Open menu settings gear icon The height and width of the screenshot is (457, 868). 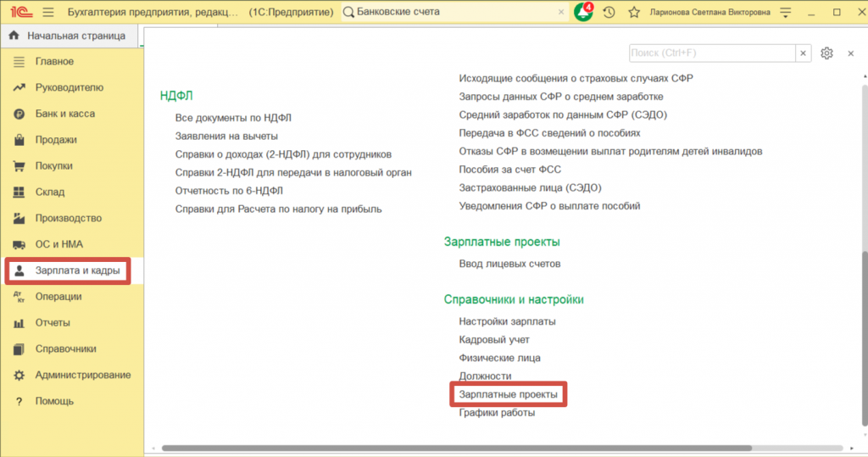pyautogui.click(x=826, y=53)
